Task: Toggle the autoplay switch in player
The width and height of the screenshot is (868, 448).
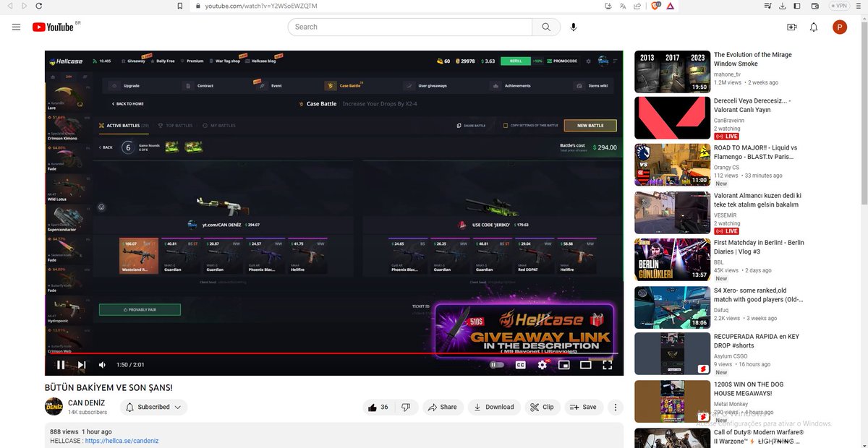Action: pyautogui.click(x=496, y=365)
